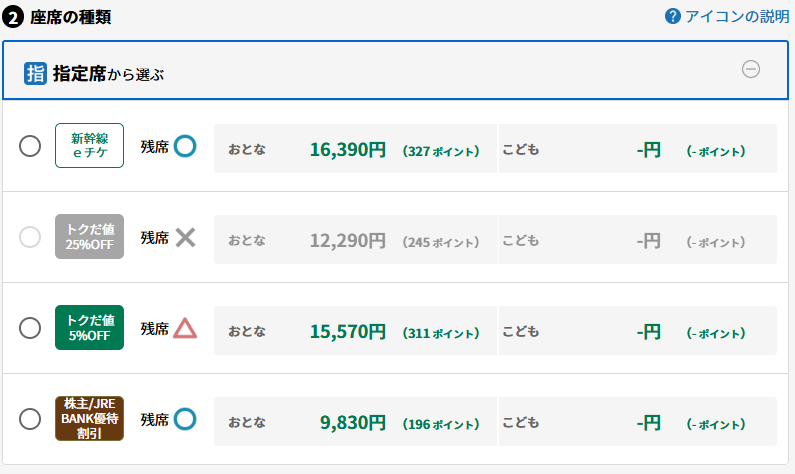Click the red triangle availability icon
Screen dimensions: 795x474
[x=185, y=328]
